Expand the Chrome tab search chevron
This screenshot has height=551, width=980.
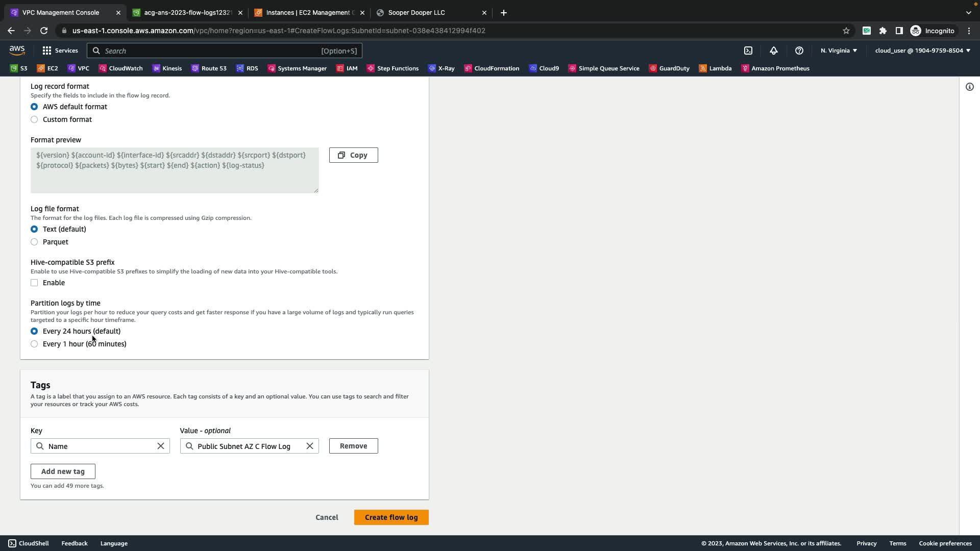coord(968,13)
